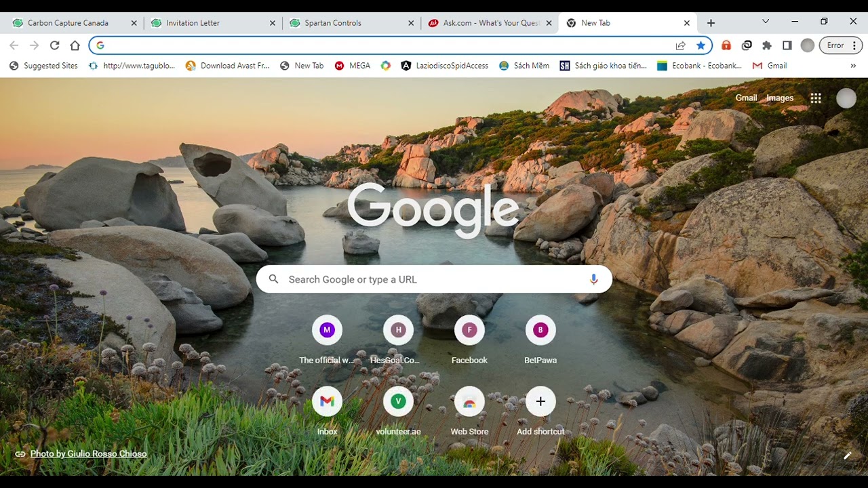The height and width of the screenshot is (488, 868).
Task: Close the Invitation Letter tab
Action: tap(273, 23)
